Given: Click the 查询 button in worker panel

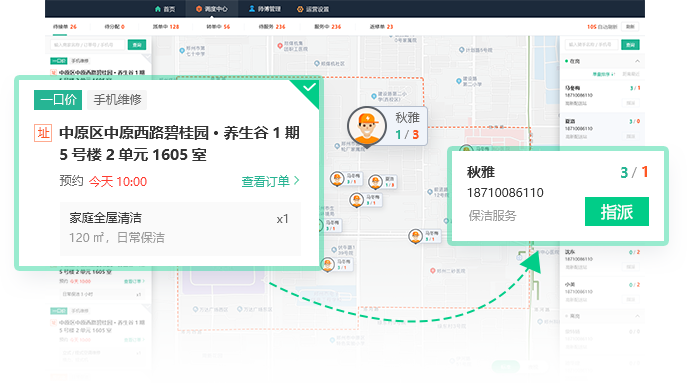Looking at the screenshot, I should [630, 45].
